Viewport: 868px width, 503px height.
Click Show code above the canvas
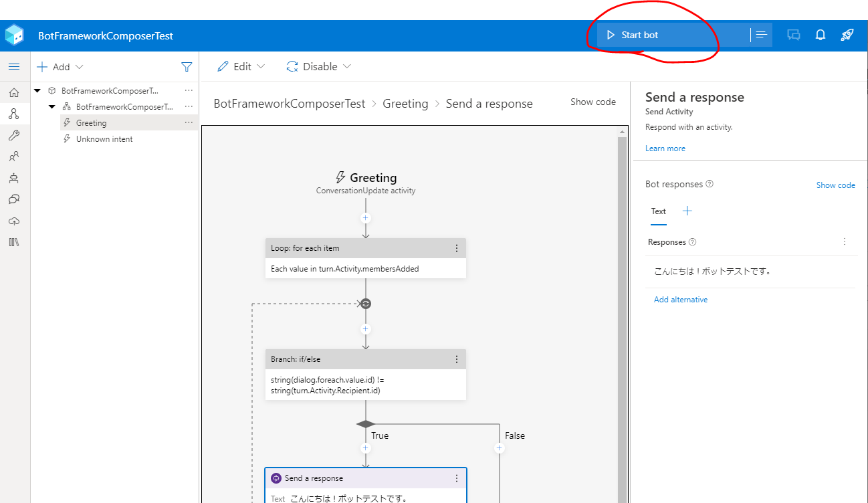pyautogui.click(x=593, y=102)
